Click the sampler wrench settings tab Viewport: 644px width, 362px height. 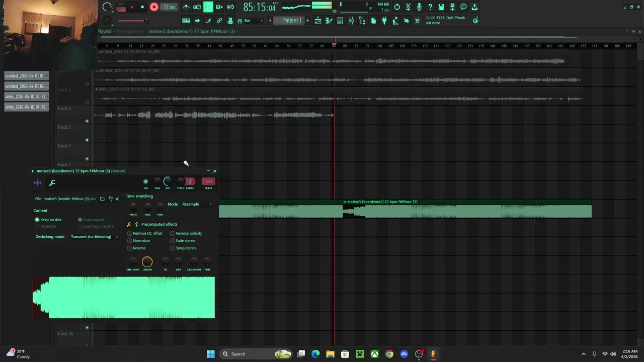(x=52, y=183)
